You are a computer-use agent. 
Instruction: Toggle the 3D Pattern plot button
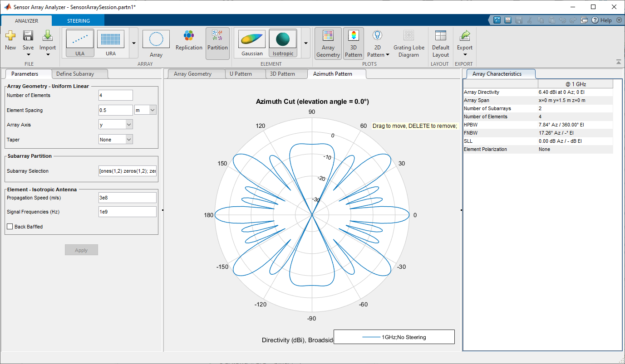click(353, 43)
